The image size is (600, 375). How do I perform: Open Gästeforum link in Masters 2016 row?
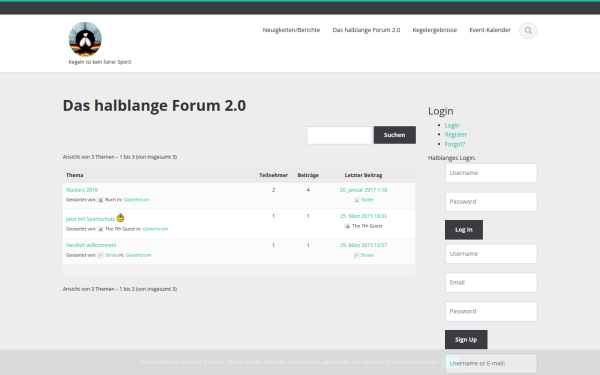136,200
